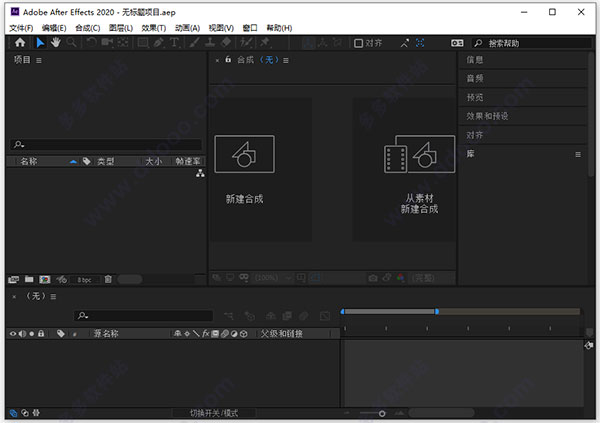This screenshot has width=600, height=423.
Task: Toggle the video eye column in timeline
Action: 13,334
